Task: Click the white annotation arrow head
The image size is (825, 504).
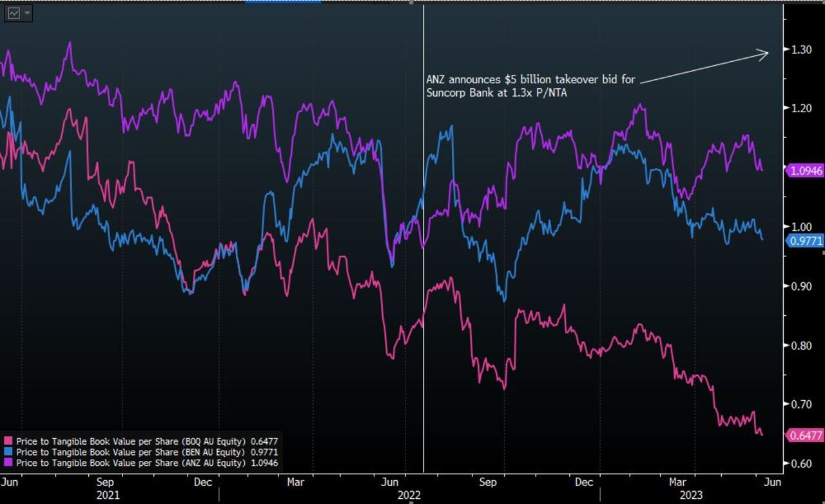Action: (764, 54)
